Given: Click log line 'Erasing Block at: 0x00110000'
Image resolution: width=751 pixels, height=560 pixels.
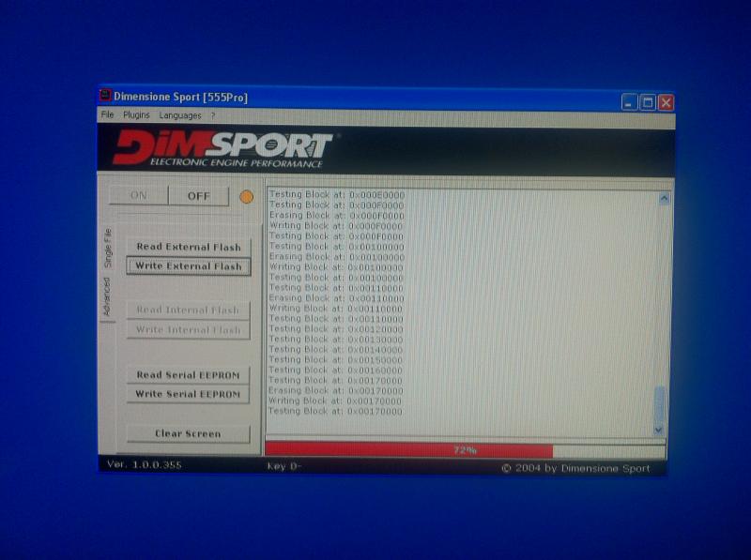Looking at the screenshot, I should (336, 298).
